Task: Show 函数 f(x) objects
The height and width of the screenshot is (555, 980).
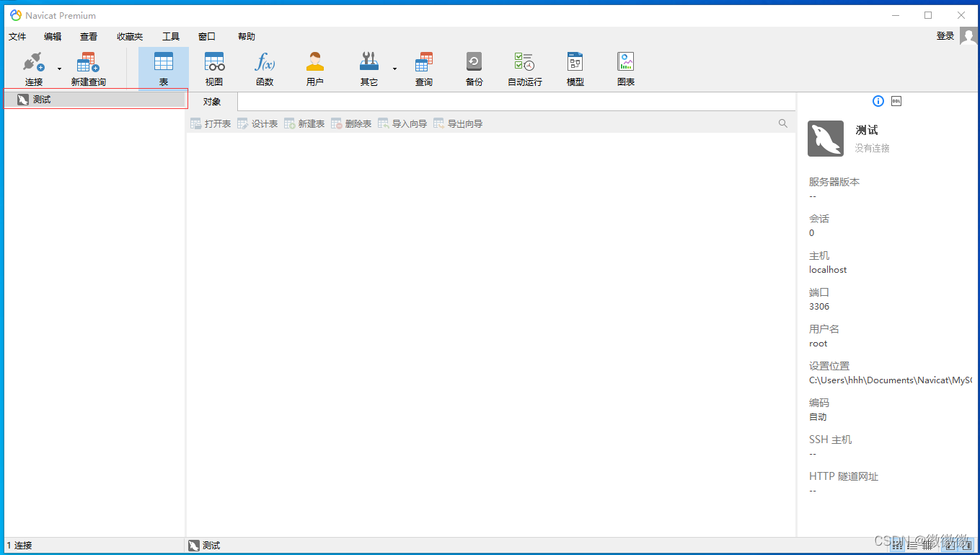Action: (x=265, y=69)
